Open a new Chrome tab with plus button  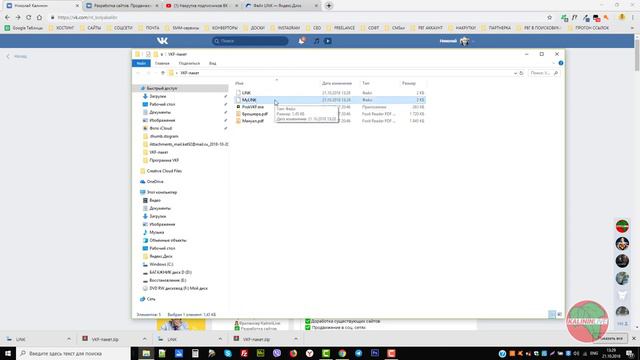tap(329, 6)
